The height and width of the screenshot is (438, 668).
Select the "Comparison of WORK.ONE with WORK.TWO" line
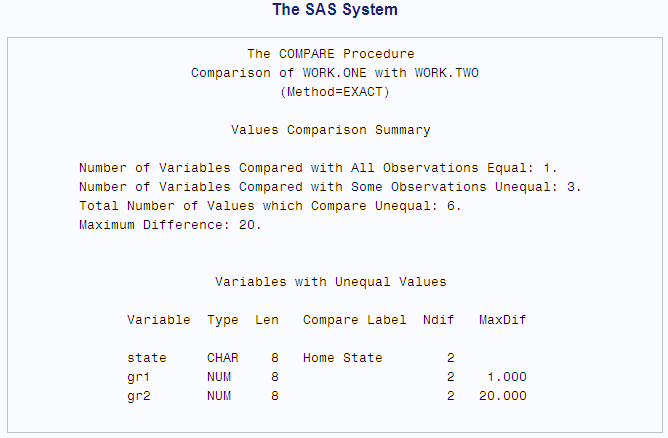(331, 73)
